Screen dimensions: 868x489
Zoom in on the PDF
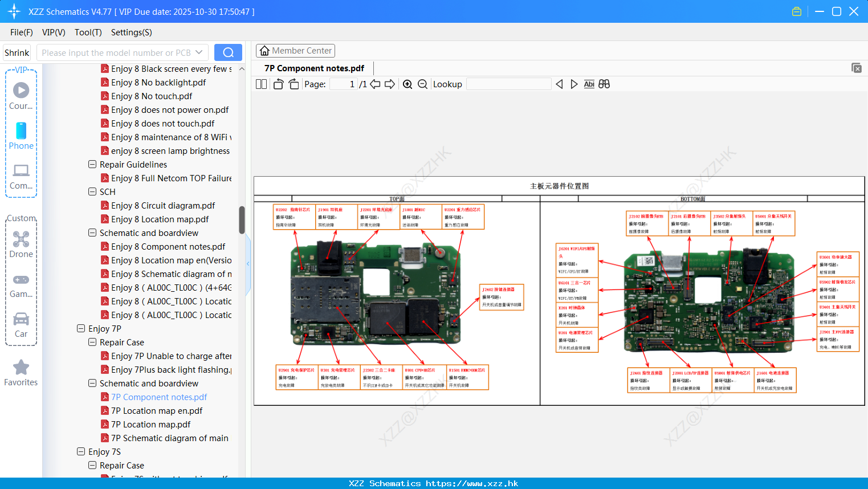(407, 84)
